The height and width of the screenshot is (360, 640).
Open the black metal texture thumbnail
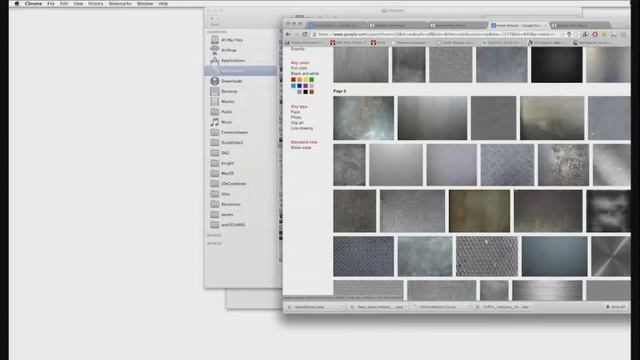[x=557, y=64]
